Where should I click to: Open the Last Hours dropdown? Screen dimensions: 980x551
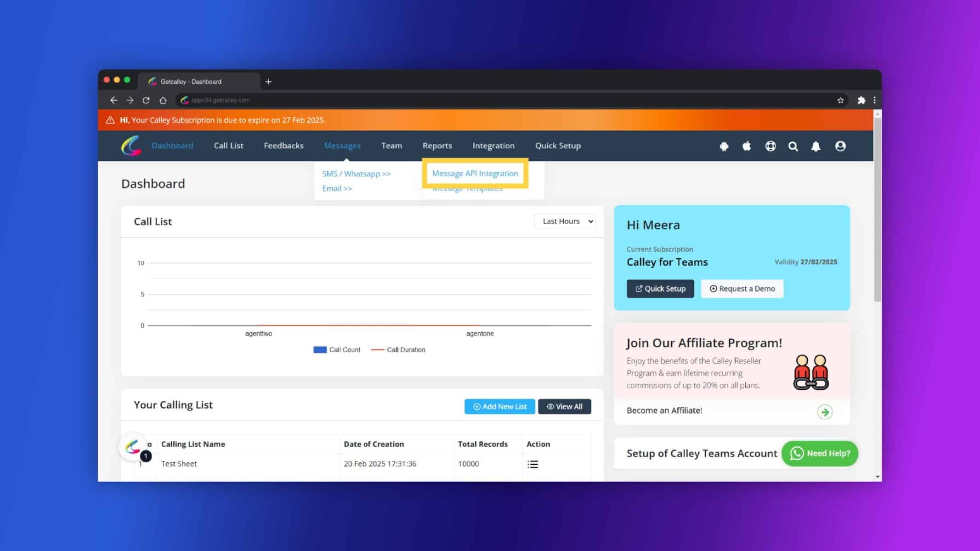point(565,221)
